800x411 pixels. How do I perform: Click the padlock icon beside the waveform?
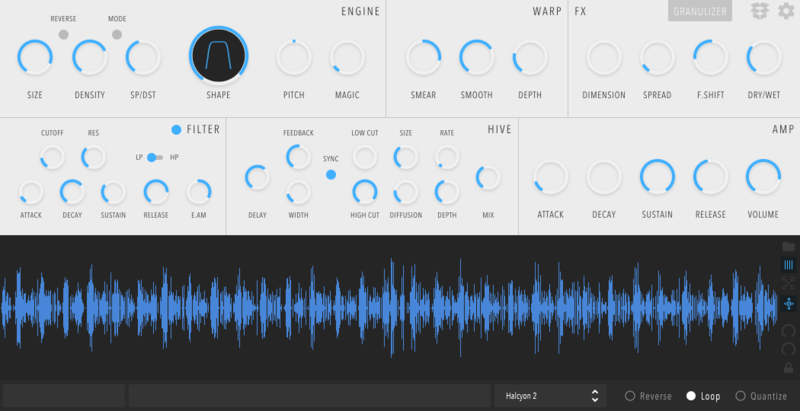pyautogui.click(x=789, y=368)
